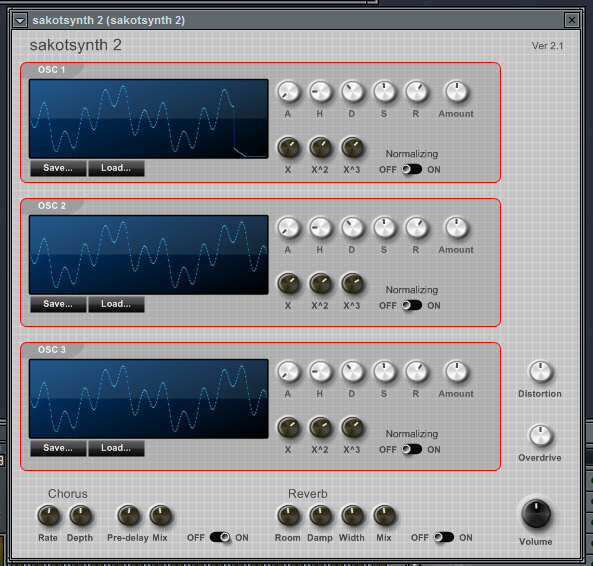
Task: Close the sakotsynth 2 plugin window
Action: [x=571, y=20]
